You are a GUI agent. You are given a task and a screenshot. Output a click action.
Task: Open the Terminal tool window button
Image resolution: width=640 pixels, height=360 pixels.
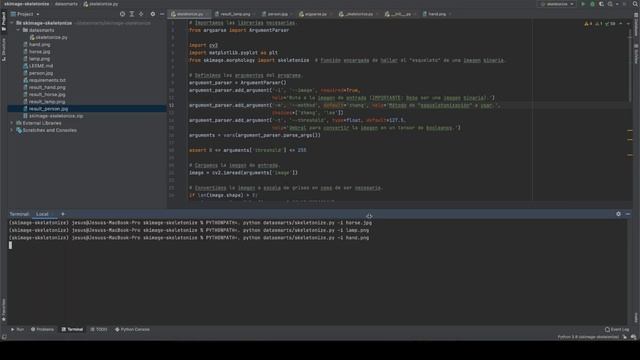point(72,329)
